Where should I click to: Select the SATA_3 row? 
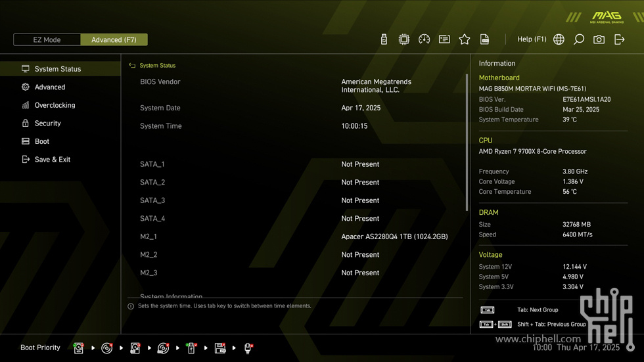(296, 200)
